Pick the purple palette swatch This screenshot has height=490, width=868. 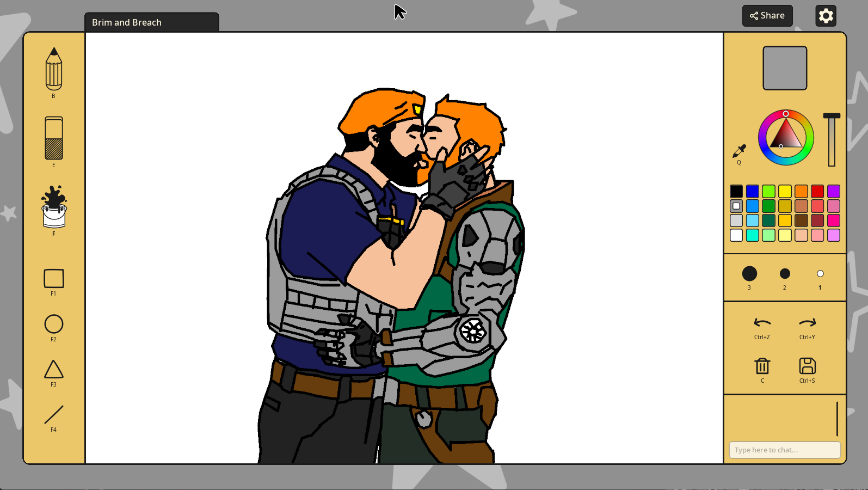[x=834, y=191]
